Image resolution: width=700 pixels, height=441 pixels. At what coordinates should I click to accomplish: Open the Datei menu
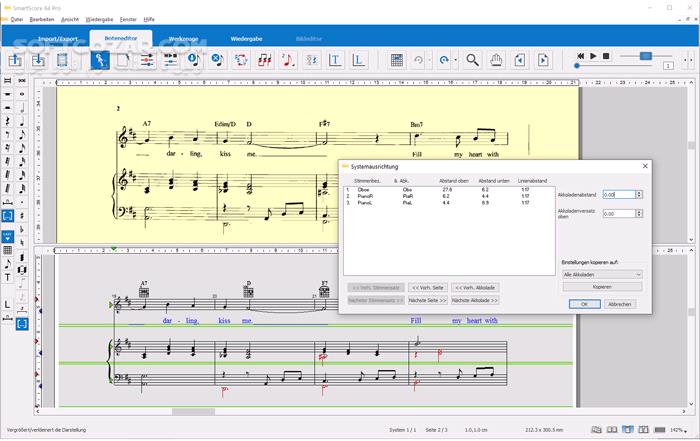17,20
